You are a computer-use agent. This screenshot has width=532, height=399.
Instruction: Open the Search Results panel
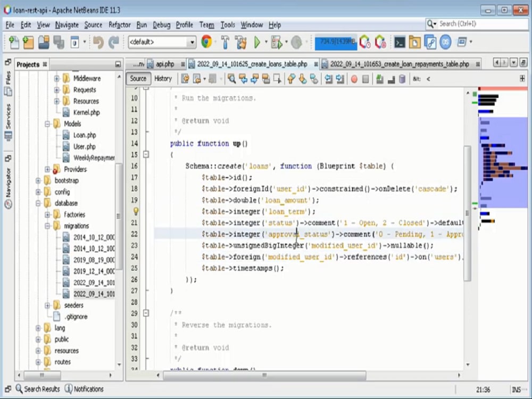pos(38,389)
